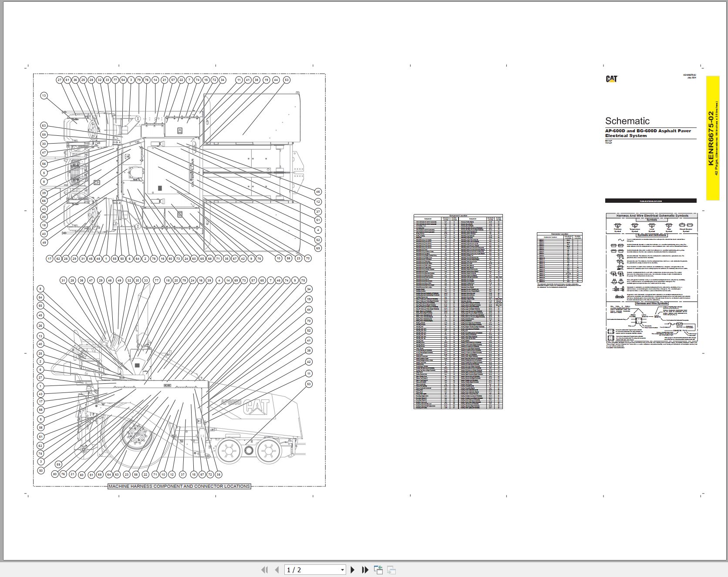Image resolution: width=728 pixels, height=577 pixels.
Task: Click the sine-wave fuse symbol in definitions
Action: point(620,239)
